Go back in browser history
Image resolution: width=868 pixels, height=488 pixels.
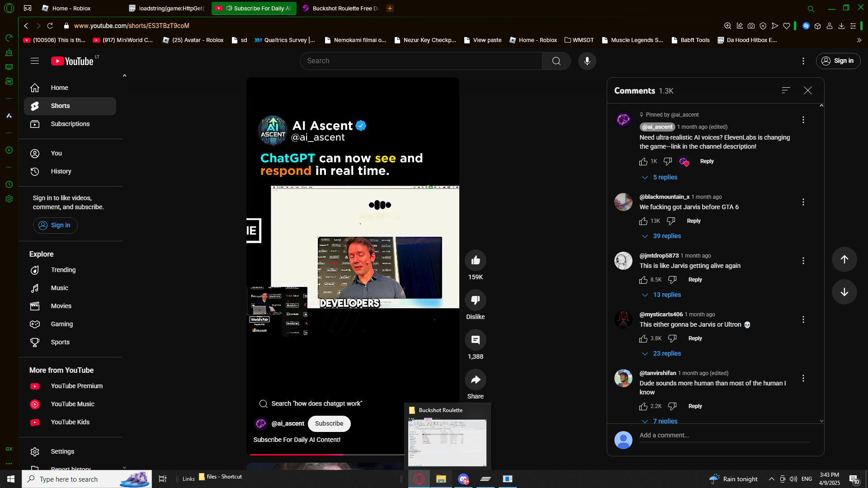26,26
